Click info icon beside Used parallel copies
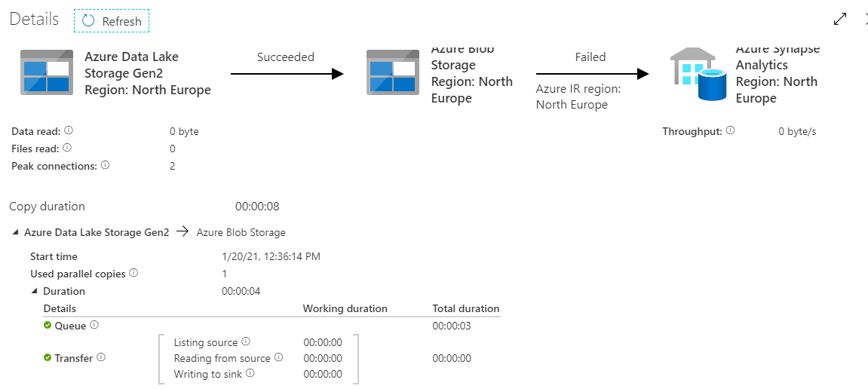The image size is (868, 389). tap(133, 273)
